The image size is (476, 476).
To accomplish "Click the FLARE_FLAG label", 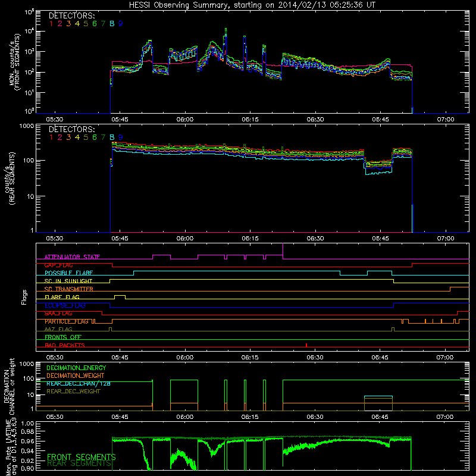I will coord(62,297).
